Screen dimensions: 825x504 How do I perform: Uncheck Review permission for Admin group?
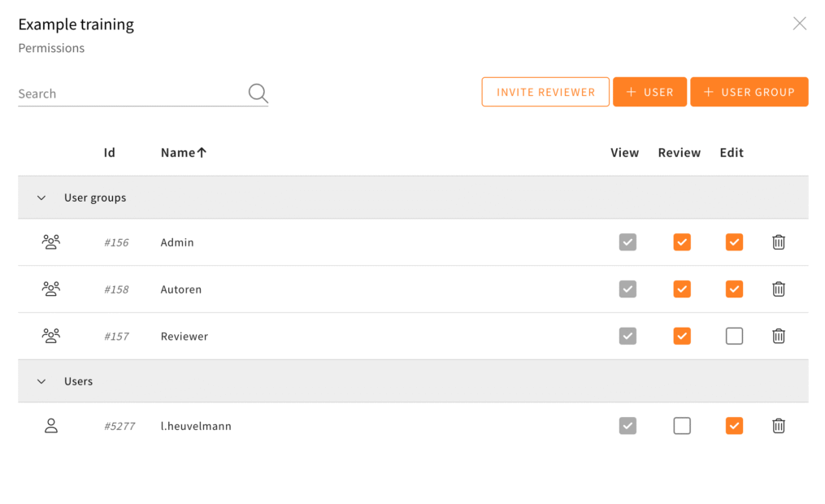point(682,242)
